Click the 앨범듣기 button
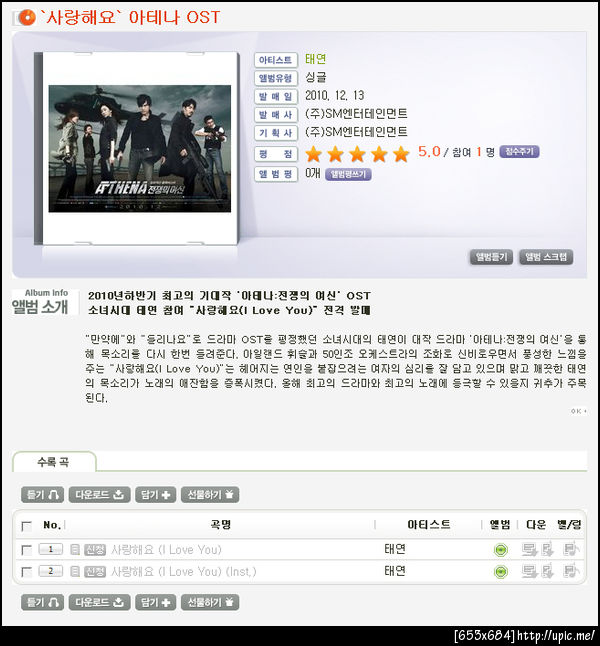This screenshot has height=646, width=600. [491, 257]
